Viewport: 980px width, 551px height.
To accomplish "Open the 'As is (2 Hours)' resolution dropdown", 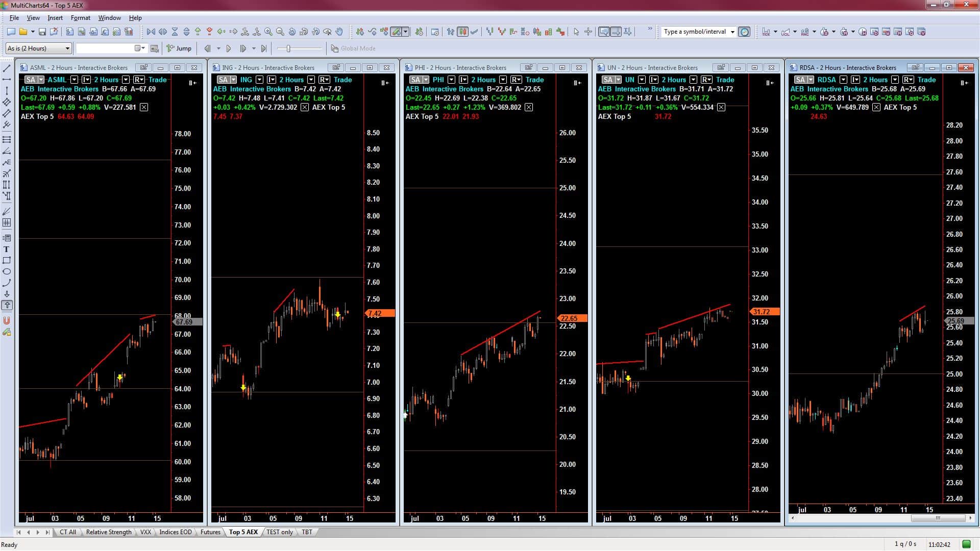I will (x=67, y=48).
